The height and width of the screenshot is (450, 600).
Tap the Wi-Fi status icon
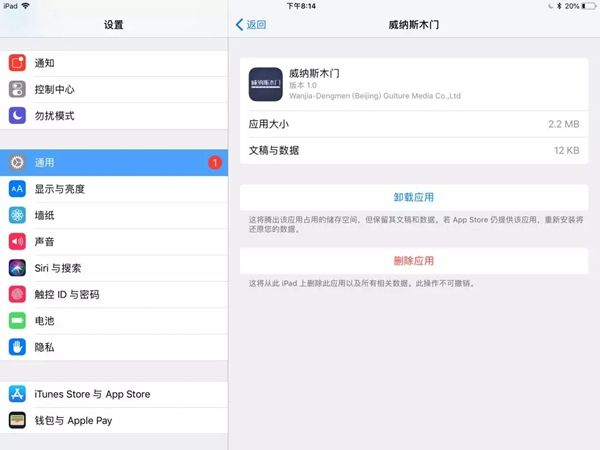pyautogui.click(x=26, y=6)
